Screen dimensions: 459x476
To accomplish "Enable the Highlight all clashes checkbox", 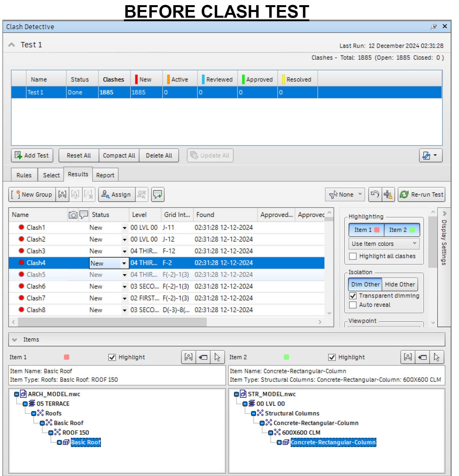I will coord(353,256).
